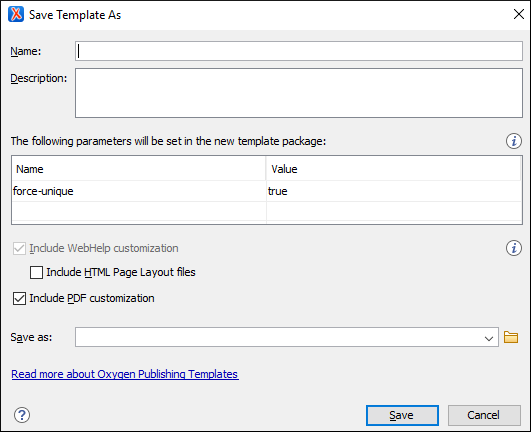Select the force-unique parameter row
Viewport: 531px width, 432px height.
pyautogui.click(x=267, y=191)
